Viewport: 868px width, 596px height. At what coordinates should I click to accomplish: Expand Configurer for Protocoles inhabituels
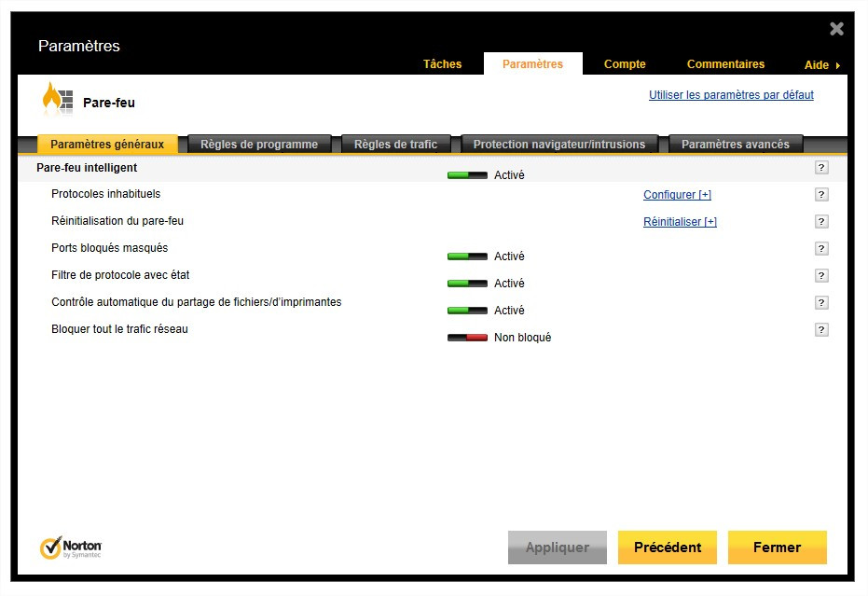click(x=677, y=194)
